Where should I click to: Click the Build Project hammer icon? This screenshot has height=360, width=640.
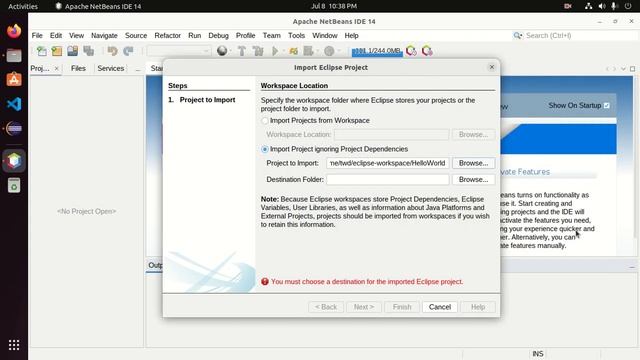pyautogui.click(x=242, y=51)
